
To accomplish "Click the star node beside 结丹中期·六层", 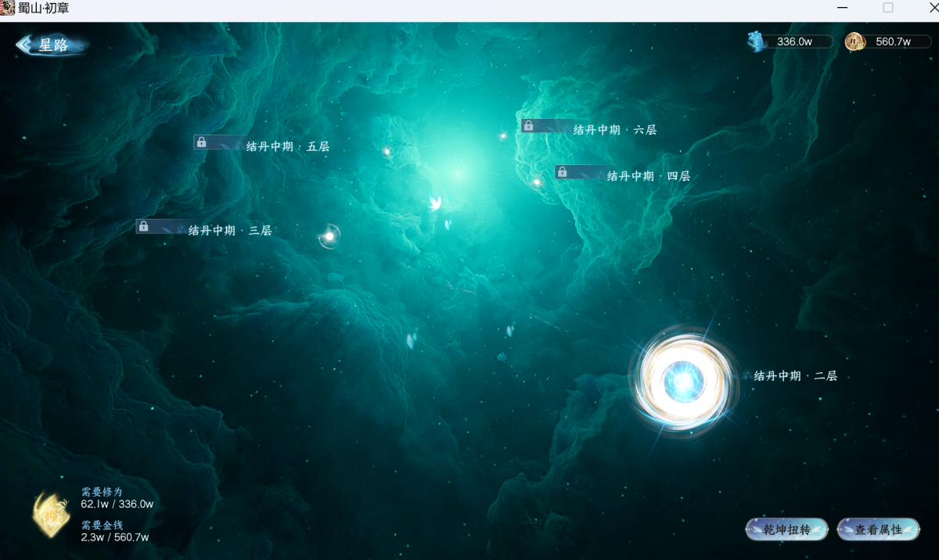I will (x=503, y=136).
